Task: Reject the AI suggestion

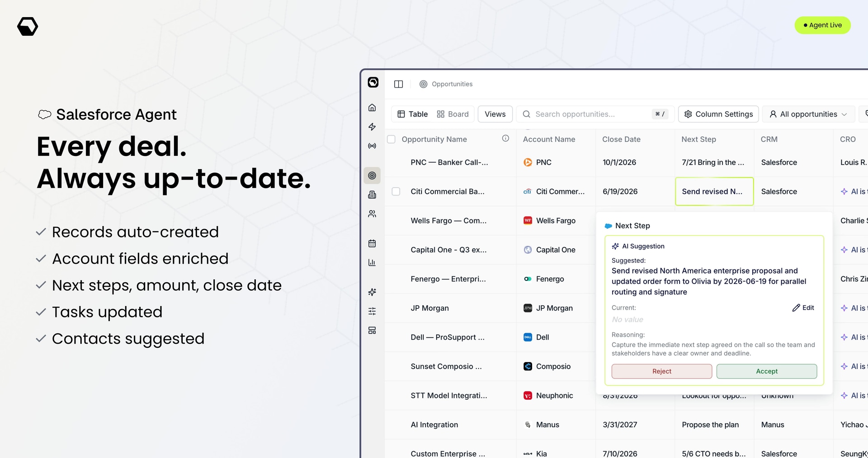Action: click(662, 371)
